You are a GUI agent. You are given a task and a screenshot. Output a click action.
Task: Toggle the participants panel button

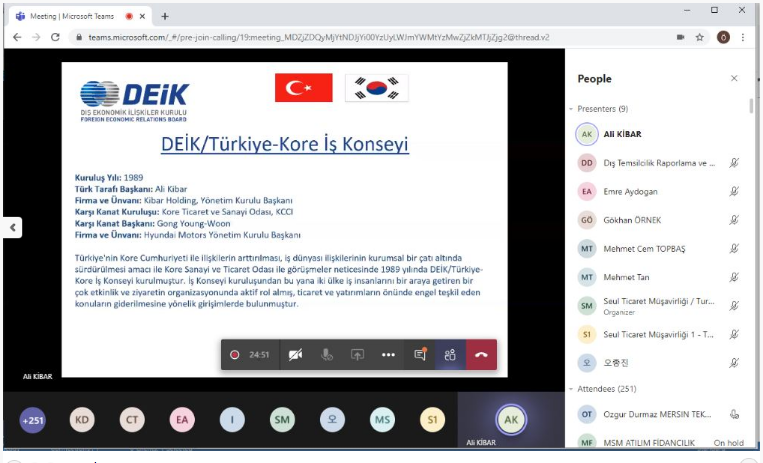click(x=451, y=355)
